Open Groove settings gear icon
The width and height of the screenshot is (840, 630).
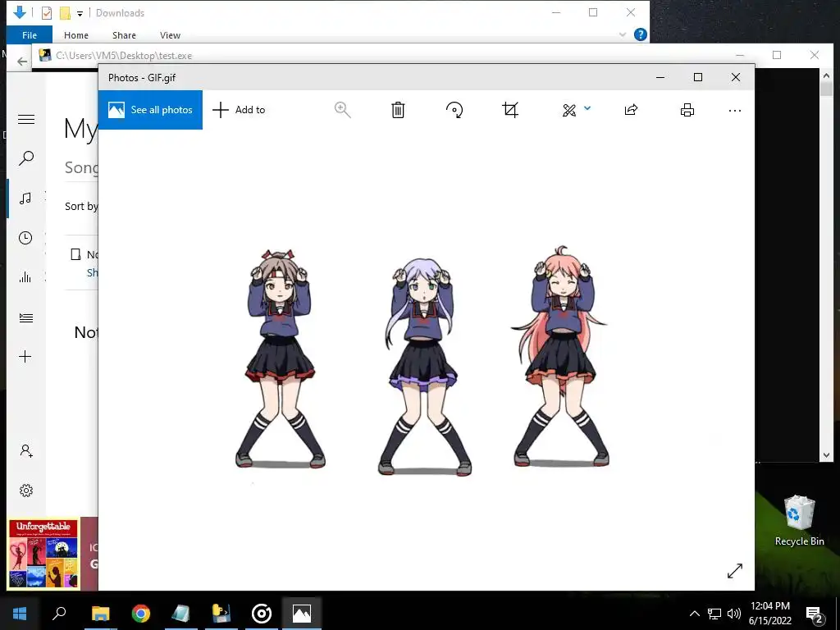click(25, 491)
